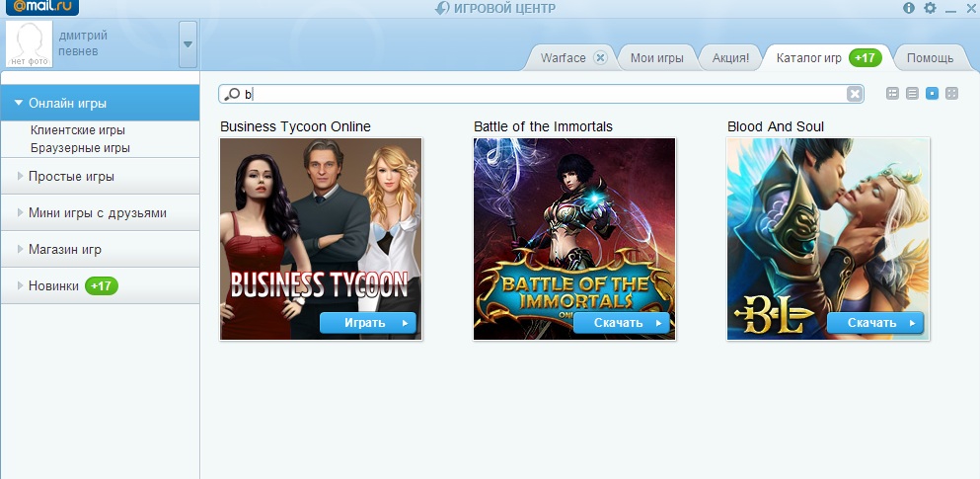Switch to small grid view
The image size is (980, 479).
[951, 94]
